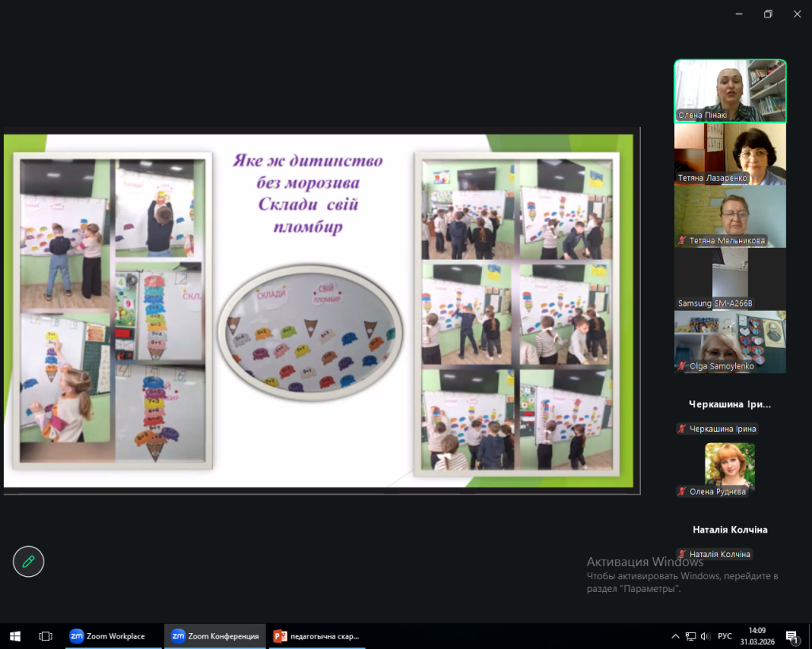Open the Windows Start menu
This screenshot has width=812, height=649.
click(x=14, y=636)
